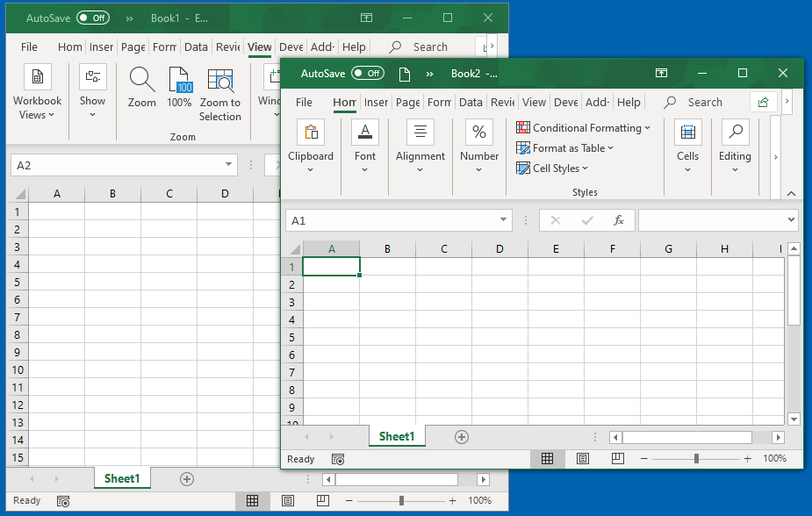The image size is (812, 516).
Task: Click the right scroll arrow in Book2
Action: click(x=778, y=436)
